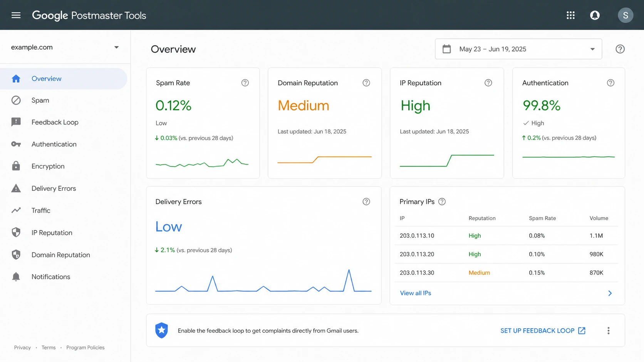
Task: Click the Feedback Loop sidebar icon
Action: pyautogui.click(x=16, y=122)
